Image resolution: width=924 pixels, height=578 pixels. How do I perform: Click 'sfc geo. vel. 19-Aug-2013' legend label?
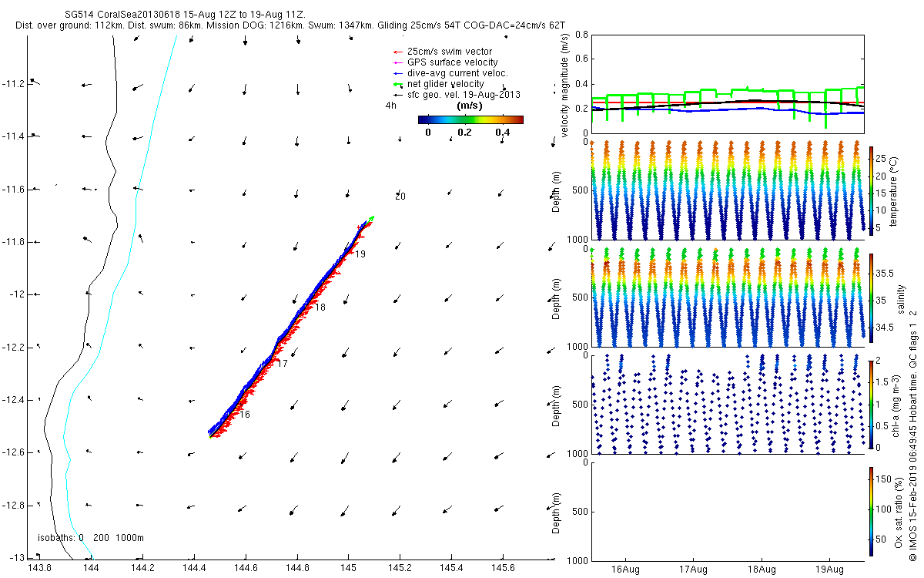464,95
